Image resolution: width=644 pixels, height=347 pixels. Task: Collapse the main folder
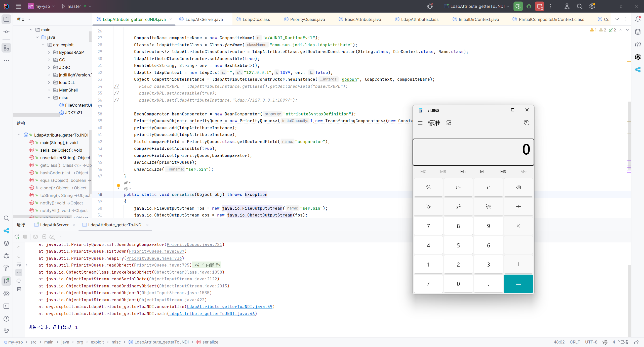click(31, 30)
